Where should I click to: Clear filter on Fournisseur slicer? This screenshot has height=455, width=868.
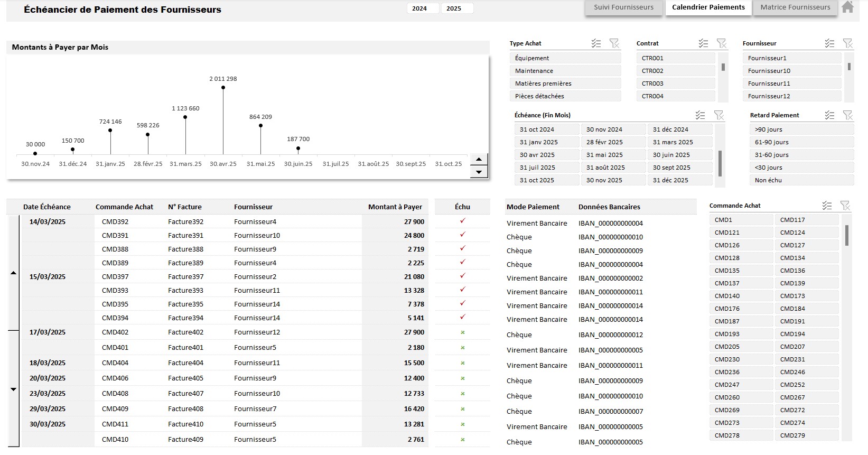[x=847, y=43]
